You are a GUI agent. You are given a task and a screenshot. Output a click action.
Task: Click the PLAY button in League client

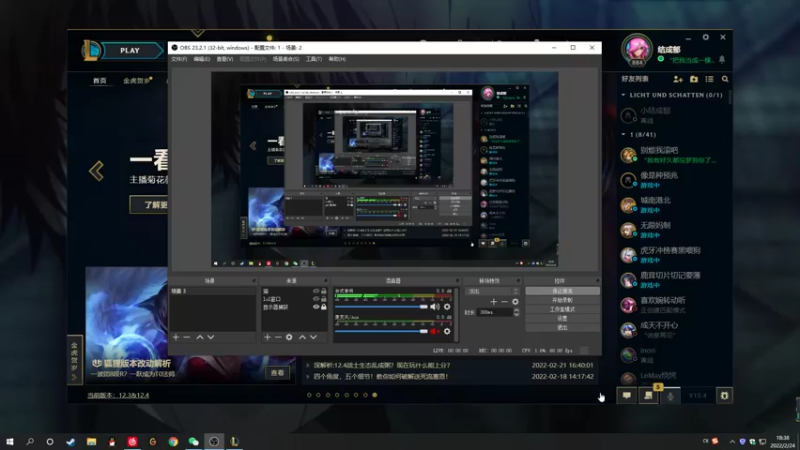coord(130,51)
